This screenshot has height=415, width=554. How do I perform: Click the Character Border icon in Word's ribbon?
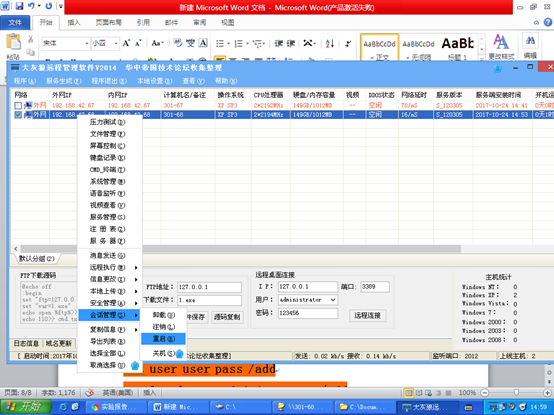point(203,43)
